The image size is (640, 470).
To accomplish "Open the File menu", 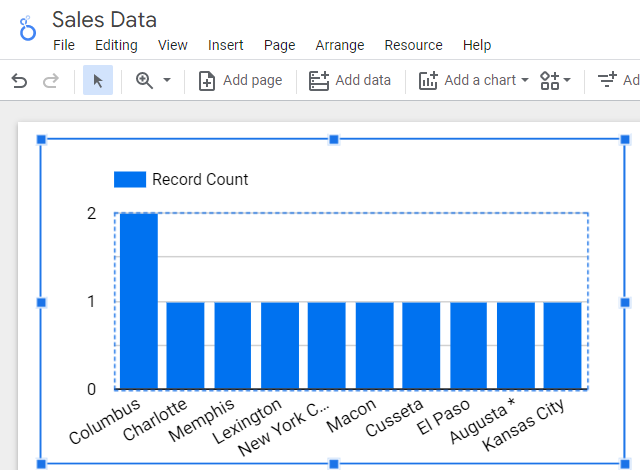I will 64,45.
